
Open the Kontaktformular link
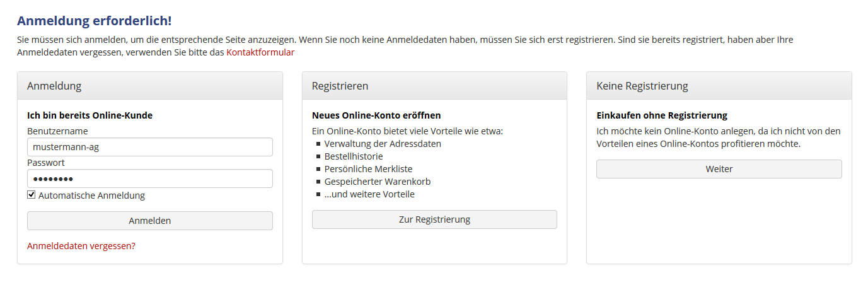click(x=260, y=52)
